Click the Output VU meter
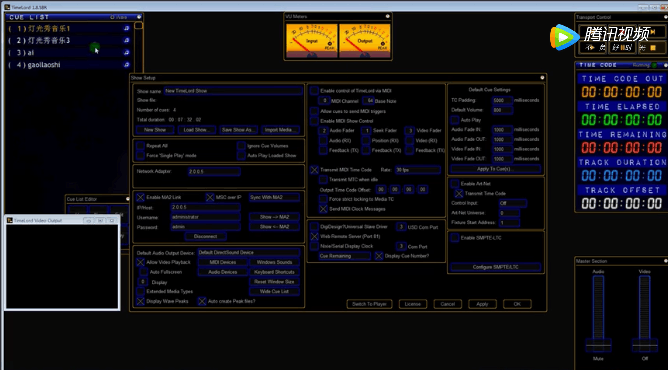668x370 pixels. [x=365, y=41]
